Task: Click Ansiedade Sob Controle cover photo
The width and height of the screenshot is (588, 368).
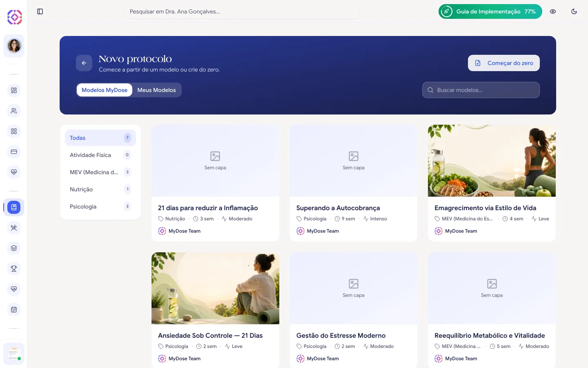Action: [x=215, y=288]
